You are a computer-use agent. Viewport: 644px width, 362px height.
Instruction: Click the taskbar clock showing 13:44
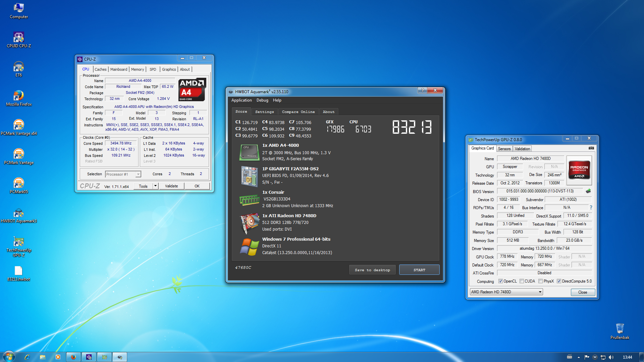[627, 357]
